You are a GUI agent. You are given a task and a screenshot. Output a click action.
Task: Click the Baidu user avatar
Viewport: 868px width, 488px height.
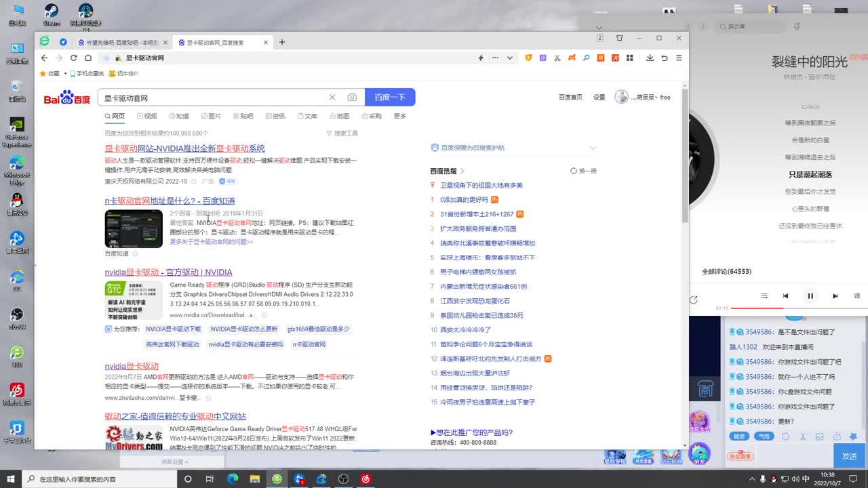[x=621, y=97]
